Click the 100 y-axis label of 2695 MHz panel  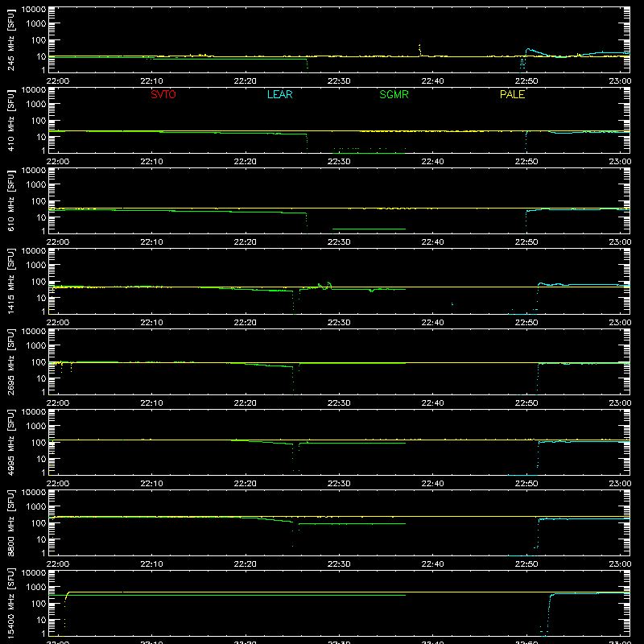tap(39, 361)
